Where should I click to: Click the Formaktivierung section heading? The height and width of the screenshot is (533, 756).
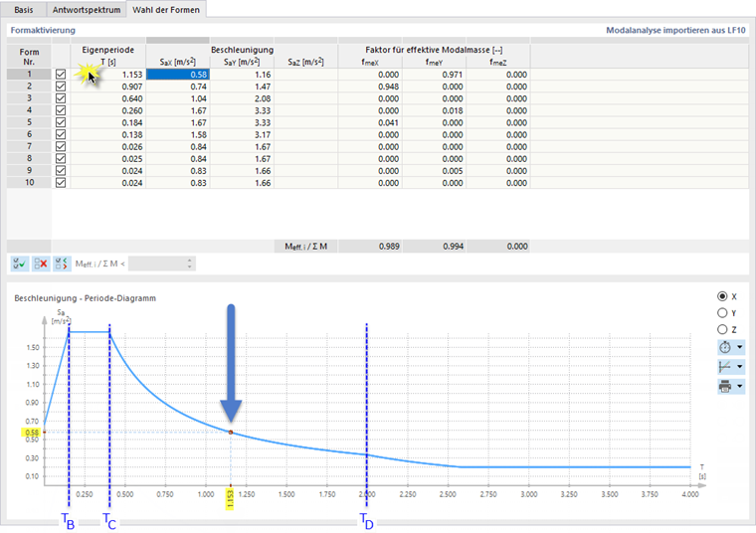pyautogui.click(x=43, y=30)
